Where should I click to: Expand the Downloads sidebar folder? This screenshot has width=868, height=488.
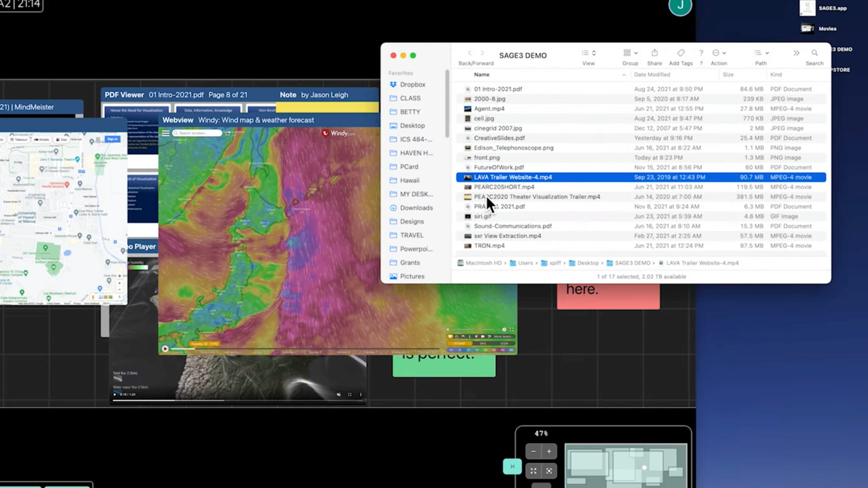(415, 207)
